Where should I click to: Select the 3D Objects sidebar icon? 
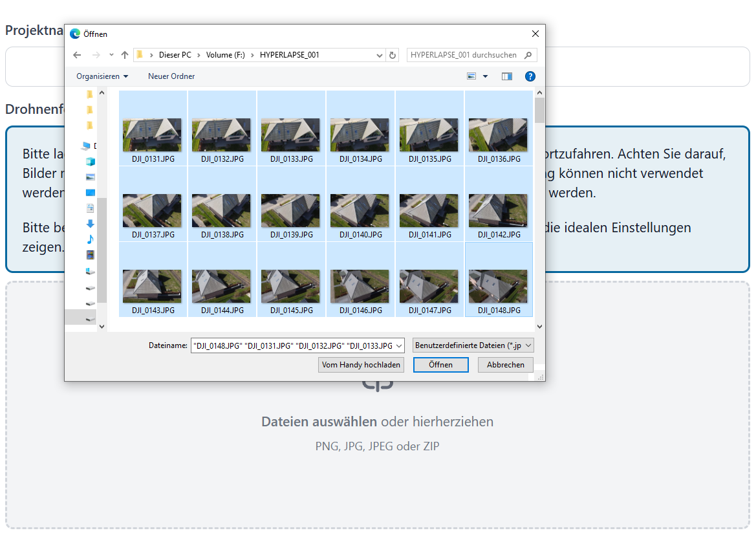(90, 162)
